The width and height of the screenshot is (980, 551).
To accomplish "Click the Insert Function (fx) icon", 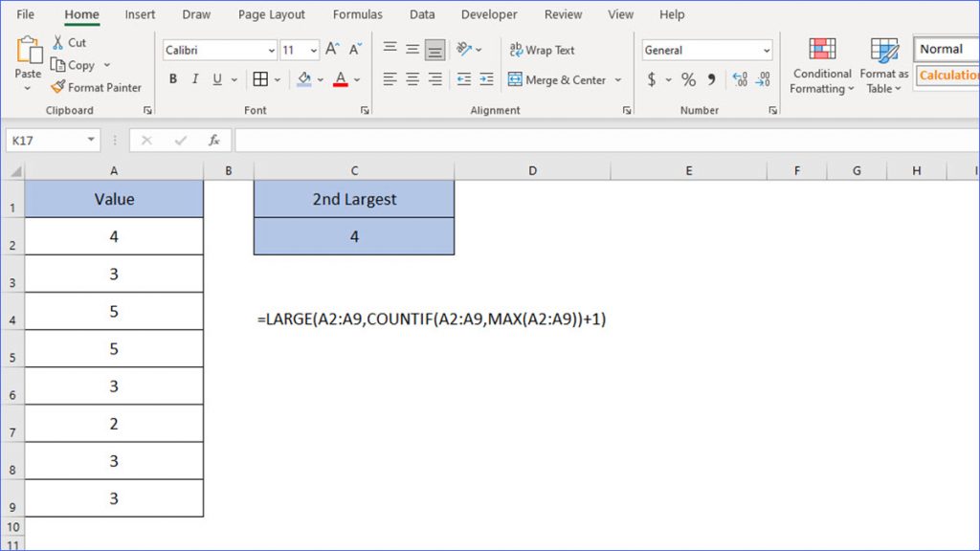I will (x=212, y=140).
